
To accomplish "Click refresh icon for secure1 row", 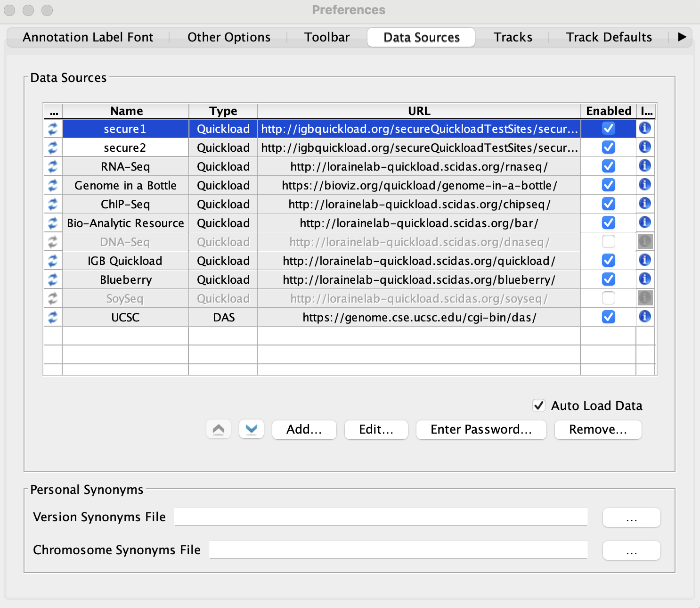I will coord(53,129).
